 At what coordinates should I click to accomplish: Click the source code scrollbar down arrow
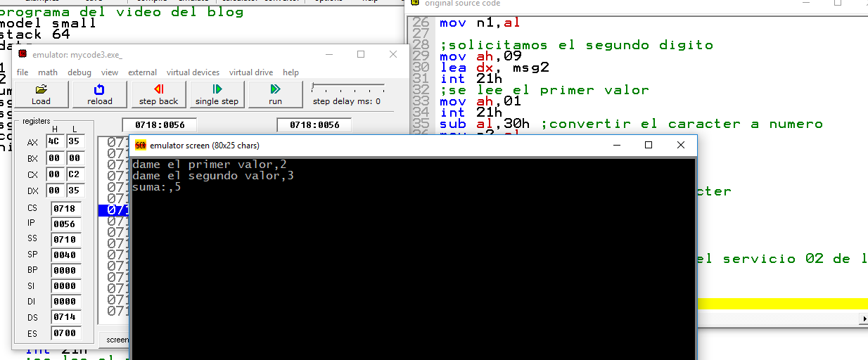click(x=863, y=319)
